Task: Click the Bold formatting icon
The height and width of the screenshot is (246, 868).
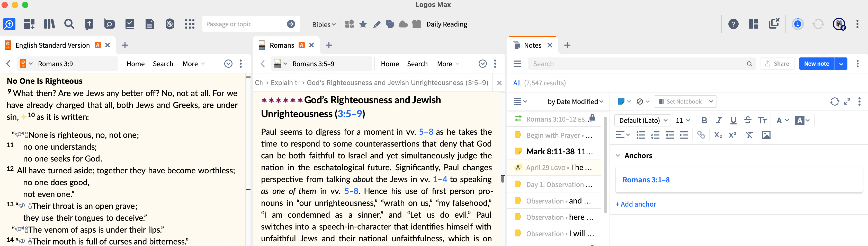Action: coord(704,121)
